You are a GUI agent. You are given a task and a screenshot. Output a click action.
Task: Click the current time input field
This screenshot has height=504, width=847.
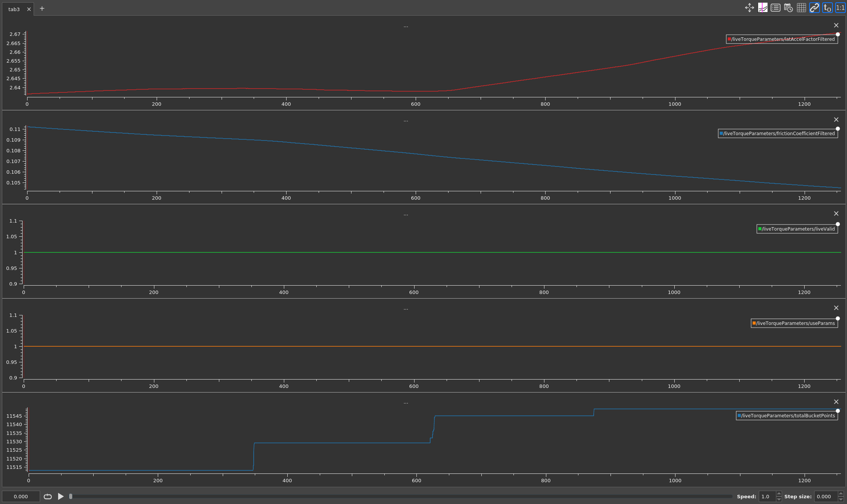pos(21,496)
